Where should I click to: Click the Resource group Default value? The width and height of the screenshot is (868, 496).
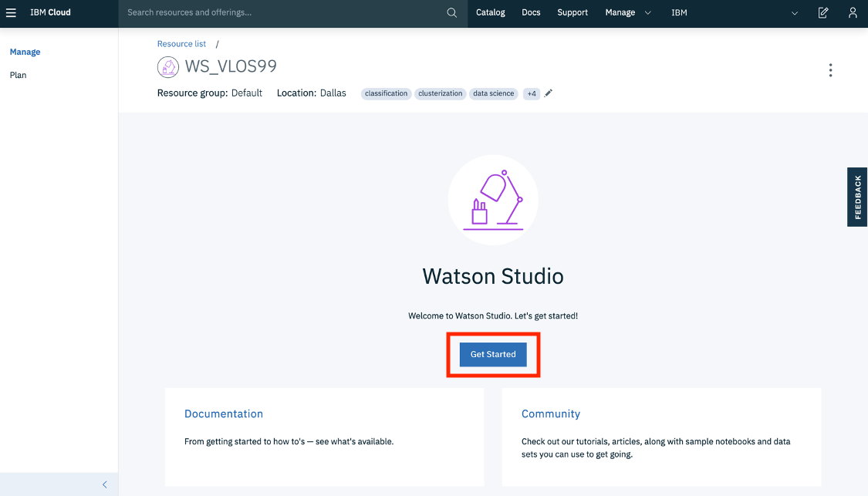tap(247, 93)
